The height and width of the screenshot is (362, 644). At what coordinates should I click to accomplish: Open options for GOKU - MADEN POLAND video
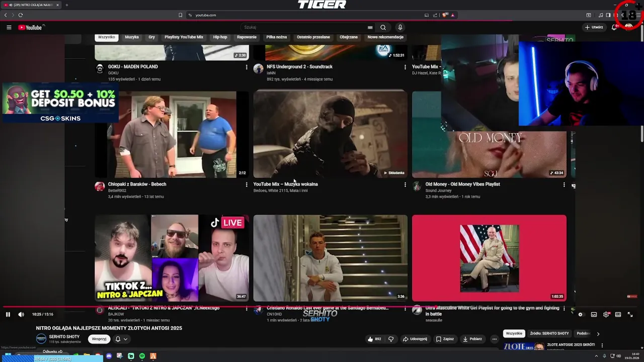pyautogui.click(x=247, y=67)
